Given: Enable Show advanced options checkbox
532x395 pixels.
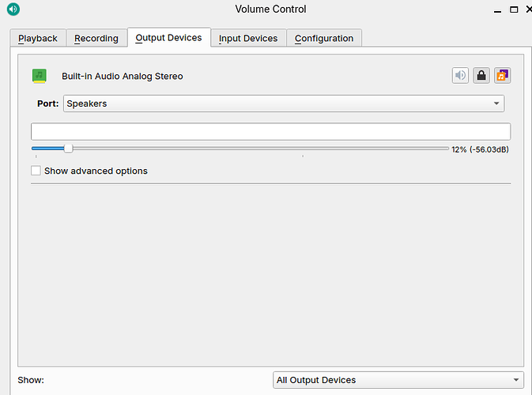Looking at the screenshot, I should click(x=36, y=171).
